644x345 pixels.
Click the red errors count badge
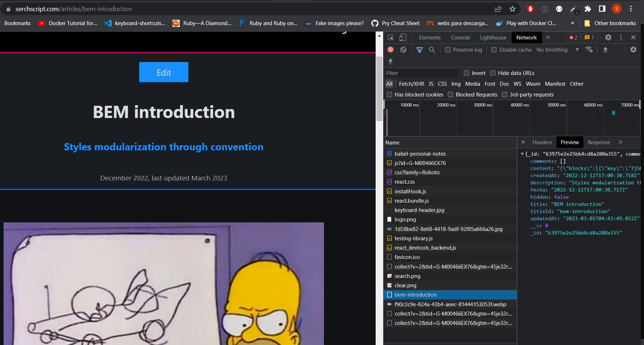point(573,37)
